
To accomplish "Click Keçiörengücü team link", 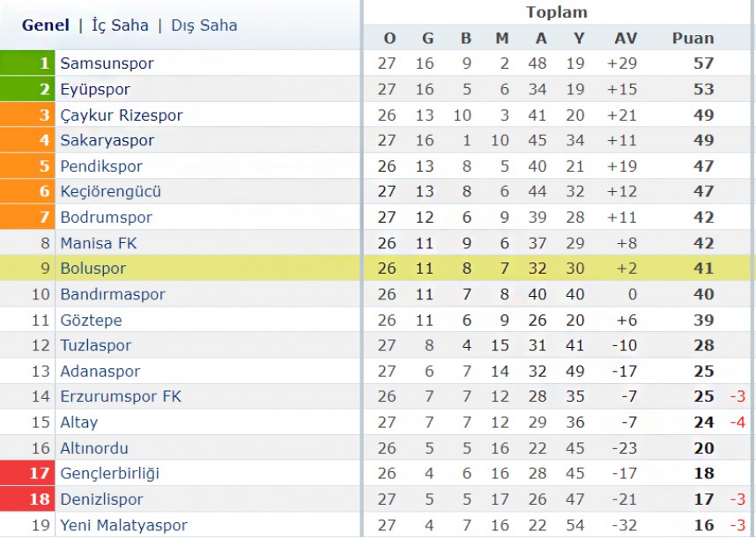I will pos(110,191).
